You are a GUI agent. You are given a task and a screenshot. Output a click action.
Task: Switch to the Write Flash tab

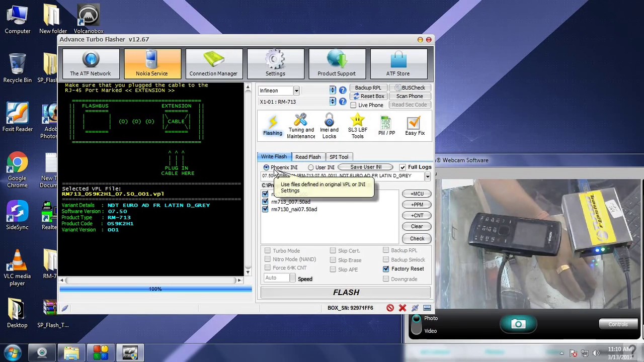click(x=274, y=157)
